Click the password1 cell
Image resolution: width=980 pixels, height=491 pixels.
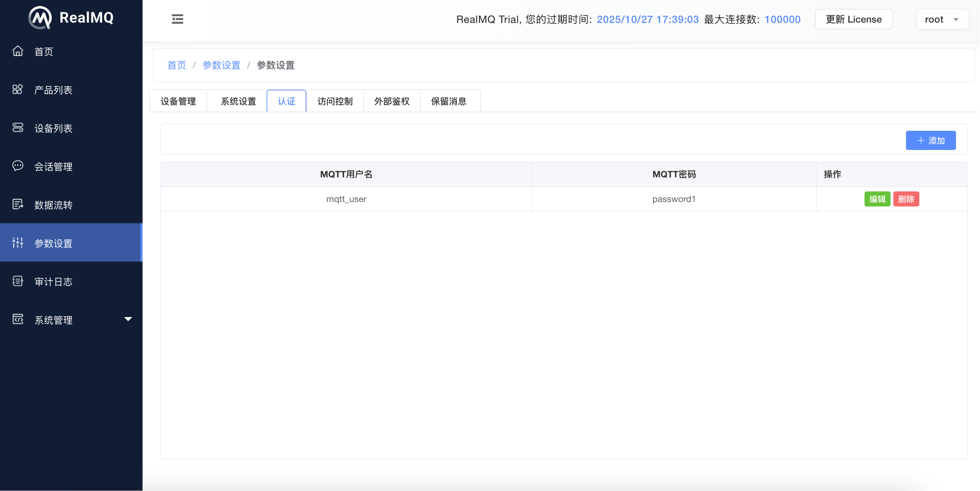[674, 199]
